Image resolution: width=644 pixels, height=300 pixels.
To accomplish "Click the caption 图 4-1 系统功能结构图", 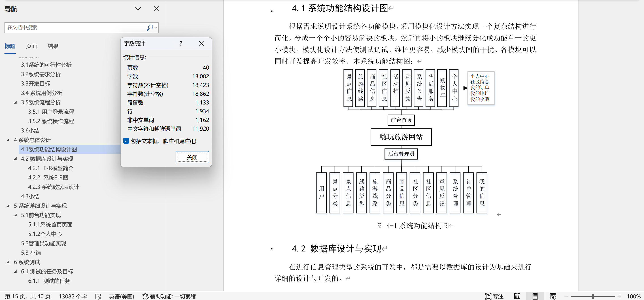I will [412, 226].
